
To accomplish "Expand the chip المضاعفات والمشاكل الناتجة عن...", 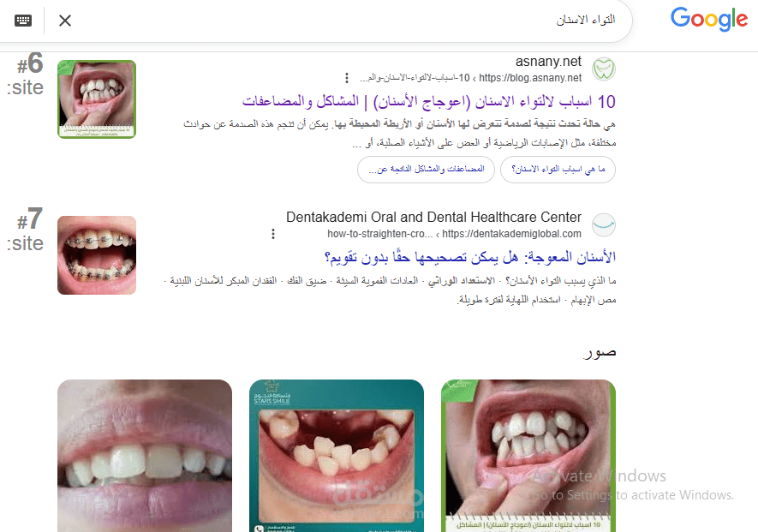I will (425, 170).
